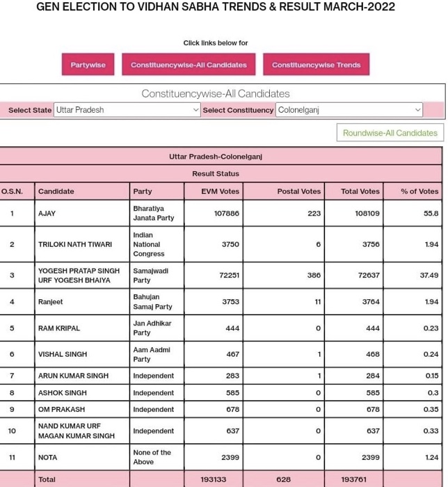
Task: Click total postal votes 628
Action: [283, 479]
